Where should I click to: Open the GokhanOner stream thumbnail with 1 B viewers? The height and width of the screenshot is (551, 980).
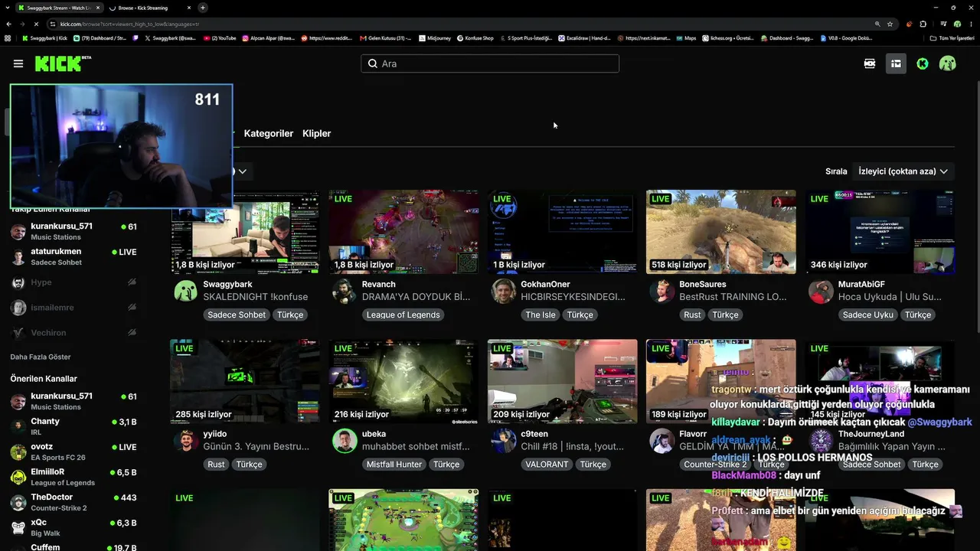[x=562, y=232]
